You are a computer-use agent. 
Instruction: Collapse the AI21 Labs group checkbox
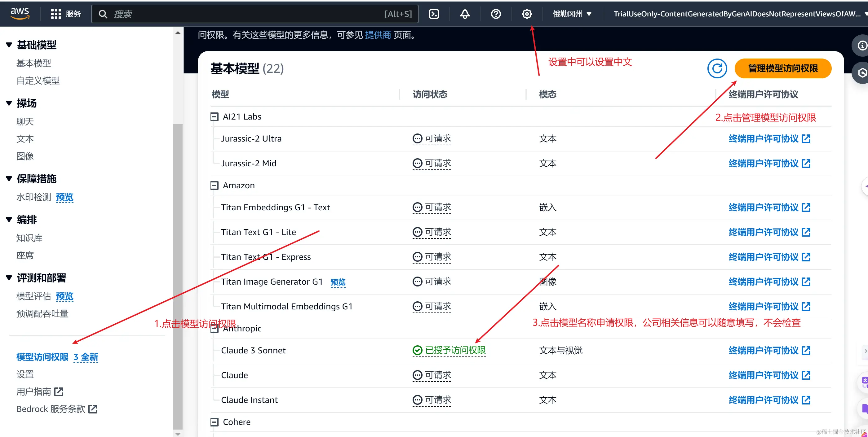point(214,117)
